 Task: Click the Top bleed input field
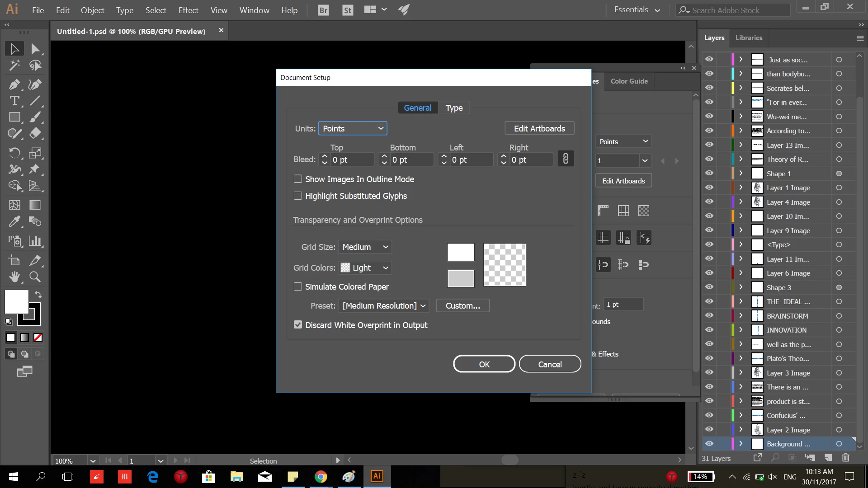pyautogui.click(x=352, y=160)
